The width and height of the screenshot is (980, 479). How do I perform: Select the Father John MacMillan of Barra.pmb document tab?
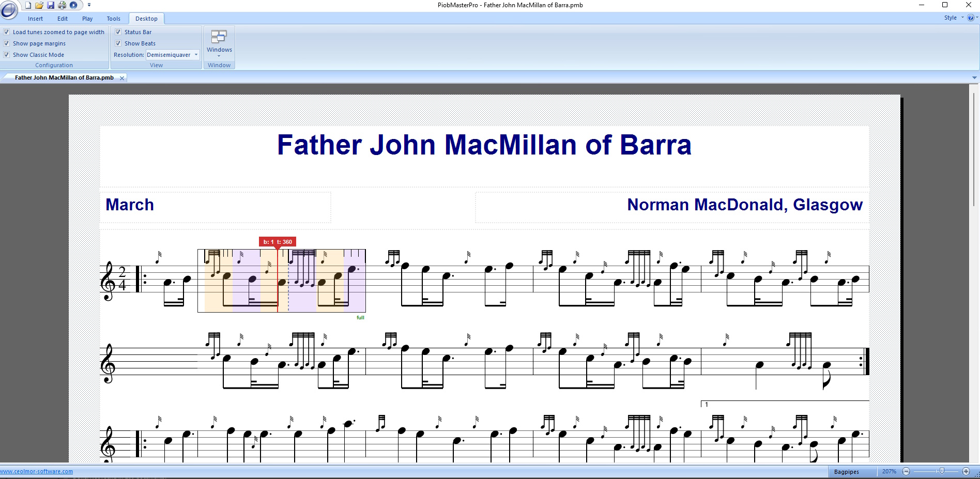[64, 78]
